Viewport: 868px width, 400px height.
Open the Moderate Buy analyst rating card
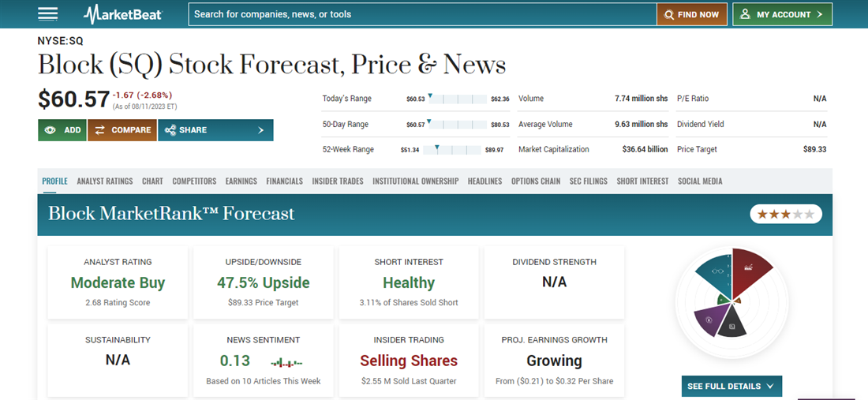click(x=118, y=282)
